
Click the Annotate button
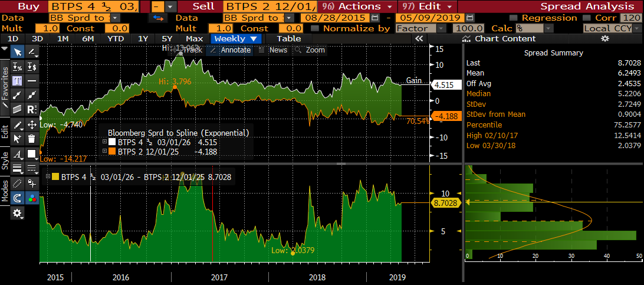(230, 50)
